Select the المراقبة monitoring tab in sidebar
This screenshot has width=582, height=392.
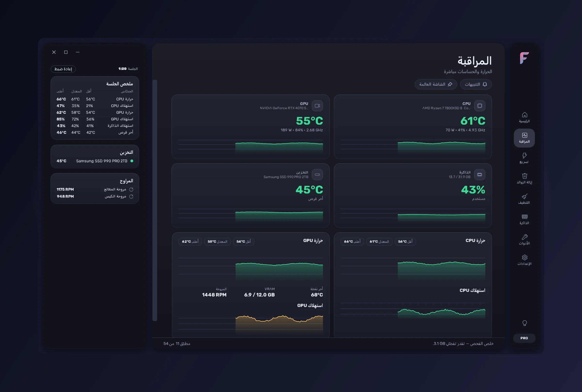click(524, 138)
